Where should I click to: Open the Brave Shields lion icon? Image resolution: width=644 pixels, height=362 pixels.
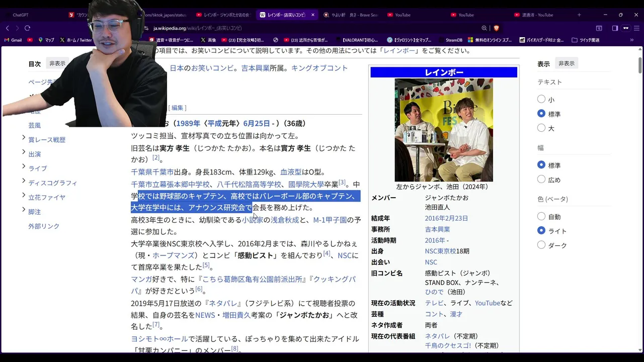point(496,28)
